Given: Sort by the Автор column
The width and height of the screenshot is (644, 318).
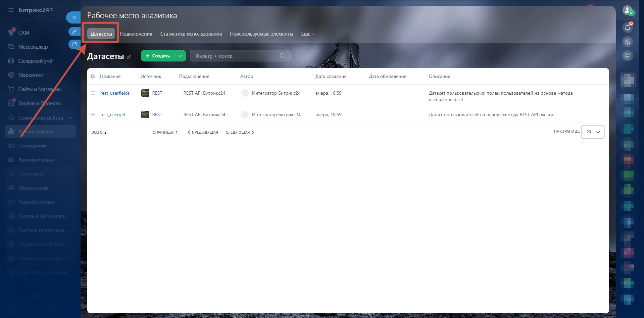Looking at the screenshot, I should (x=247, y=76).
